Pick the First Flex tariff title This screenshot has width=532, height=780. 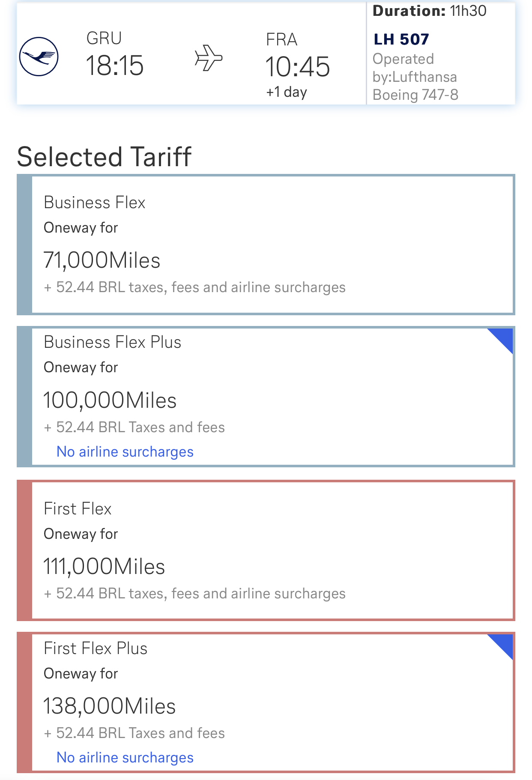click(78, 509)
